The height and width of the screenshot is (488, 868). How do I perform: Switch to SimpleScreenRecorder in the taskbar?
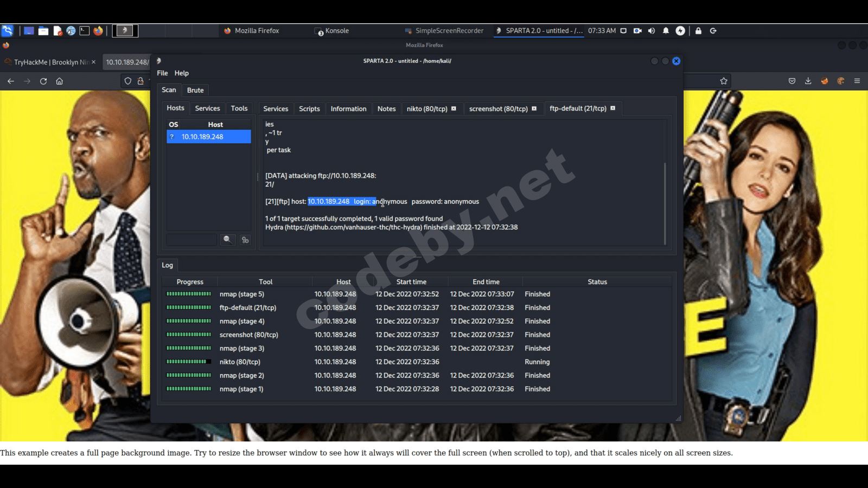click(444, 31)
